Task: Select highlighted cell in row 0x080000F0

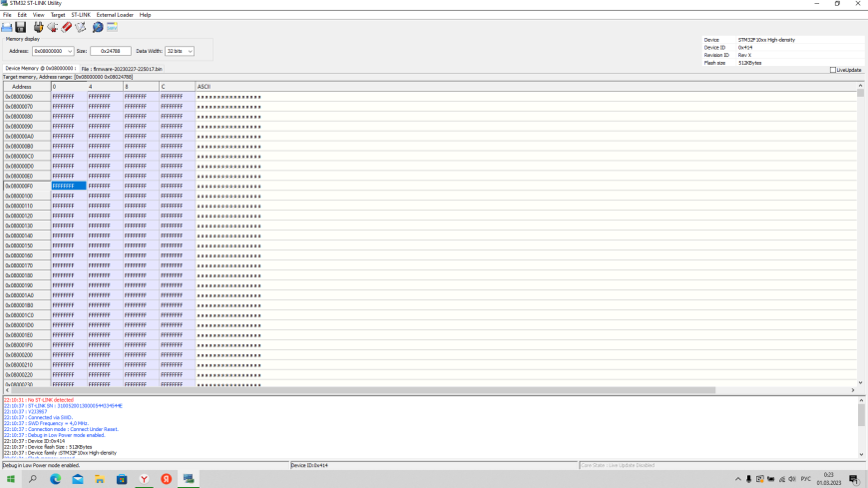Action: click(69, 186)
